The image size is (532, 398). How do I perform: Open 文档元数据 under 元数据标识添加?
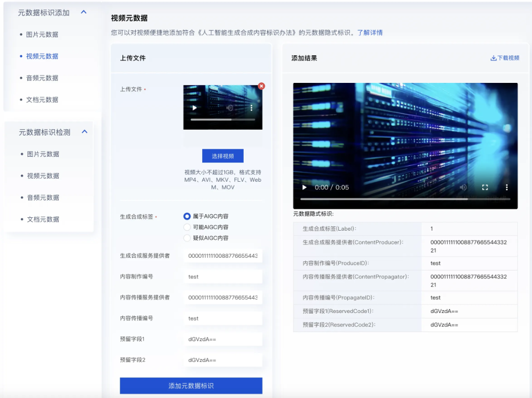click(x=42, y=100)
